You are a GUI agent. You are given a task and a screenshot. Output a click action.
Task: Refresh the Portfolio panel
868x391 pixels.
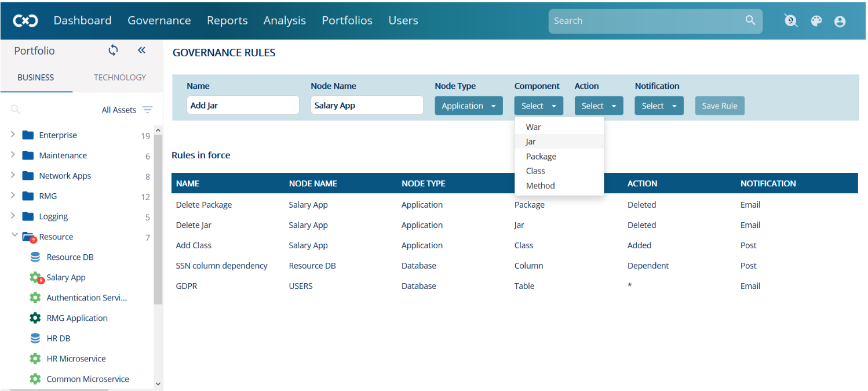pyautogui.click(x=113, y=50)
